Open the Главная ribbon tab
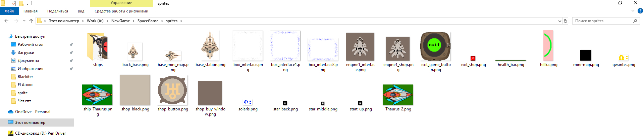 click(31, 11)
